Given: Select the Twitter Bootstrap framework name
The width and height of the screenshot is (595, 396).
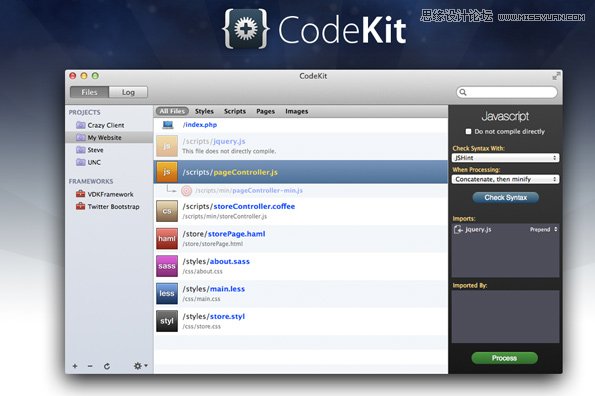Looking at the screenshot, I should click(113, 207).
